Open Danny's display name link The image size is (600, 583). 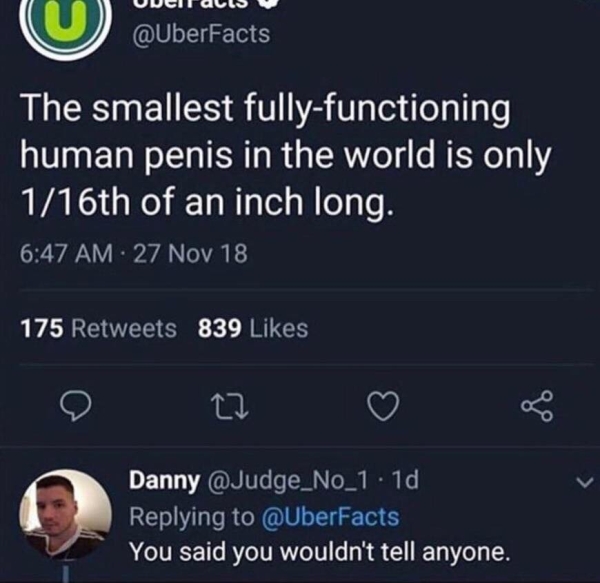pyautogui.click(x=165, y=482)
